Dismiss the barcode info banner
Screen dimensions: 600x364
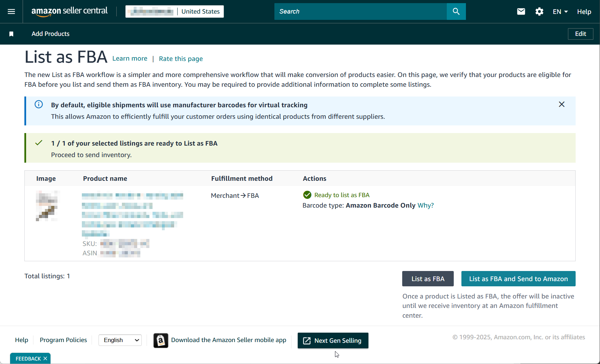562,104
